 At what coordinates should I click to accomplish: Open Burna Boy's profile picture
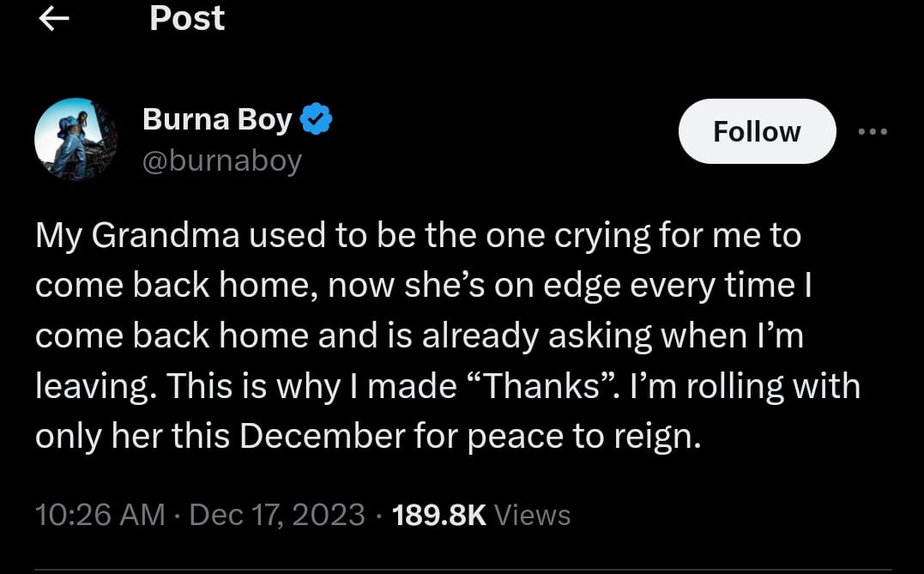(75, 138)
